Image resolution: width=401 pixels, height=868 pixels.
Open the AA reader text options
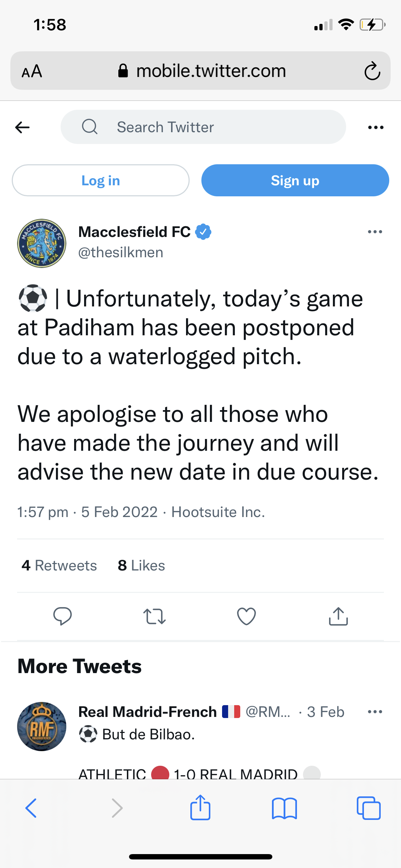coord(32,71)
